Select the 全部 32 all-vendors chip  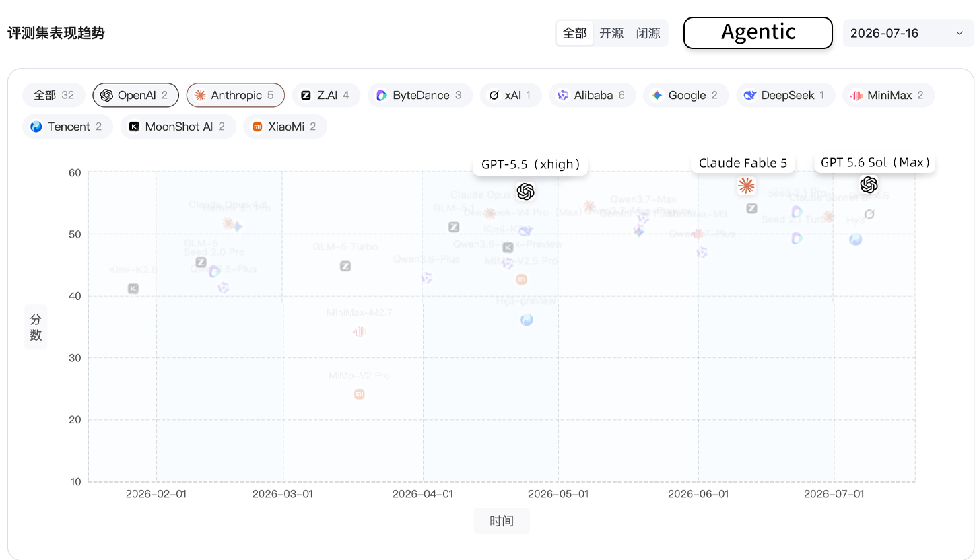click(54, 95)
